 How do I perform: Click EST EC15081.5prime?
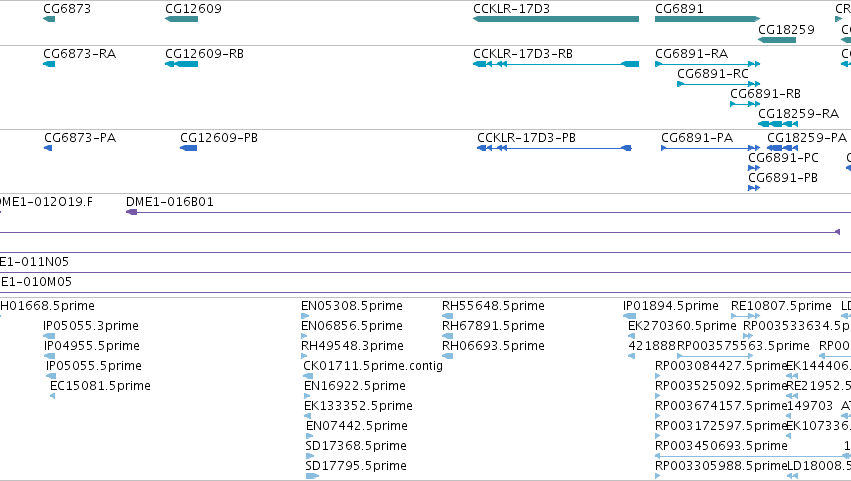(52, 396)
